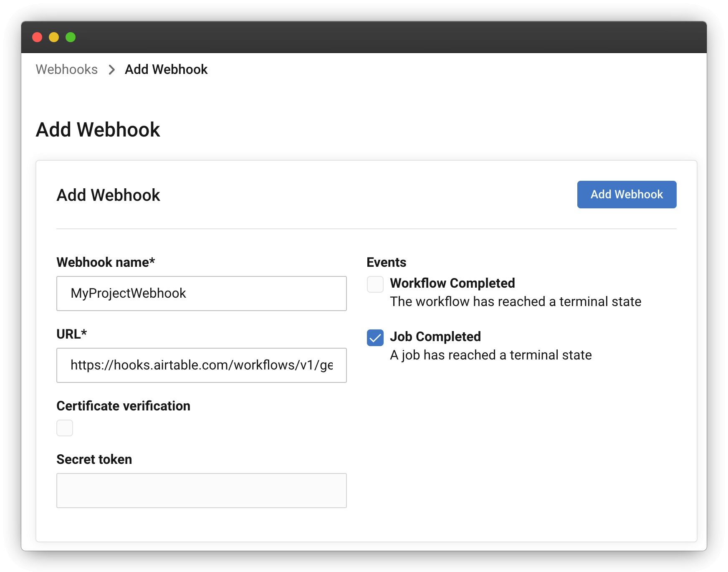
Task: Click the 'Events' section heading
Action: [x=387, y=262]
